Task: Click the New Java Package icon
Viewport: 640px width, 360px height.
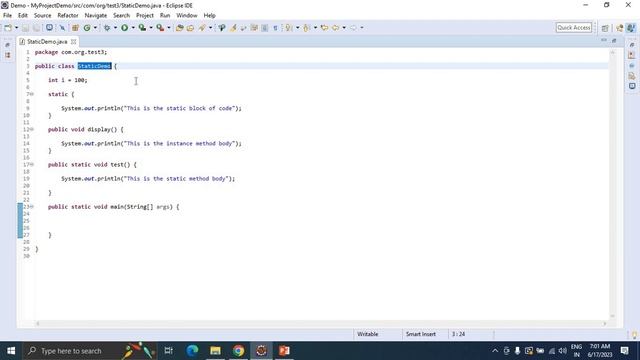Action: coord(75,28)
